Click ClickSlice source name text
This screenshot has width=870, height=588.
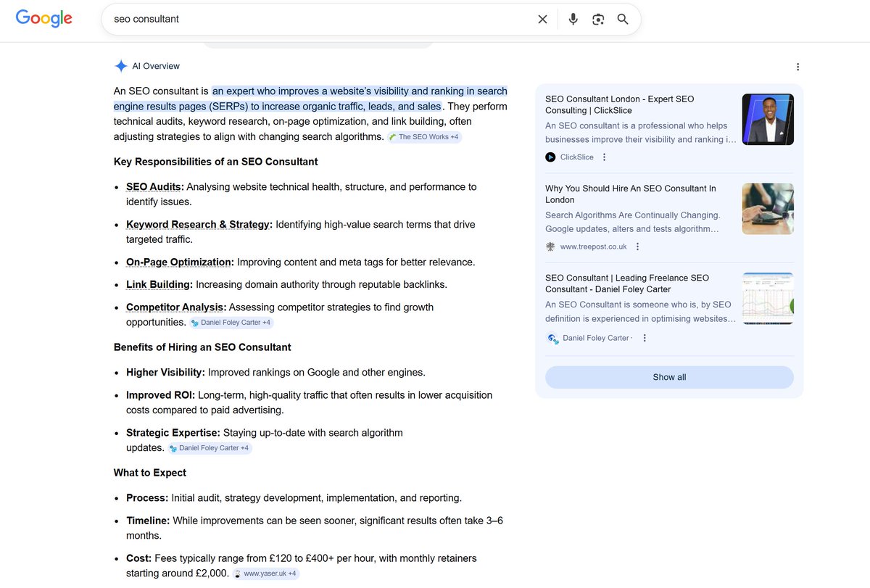coord(577,157)
